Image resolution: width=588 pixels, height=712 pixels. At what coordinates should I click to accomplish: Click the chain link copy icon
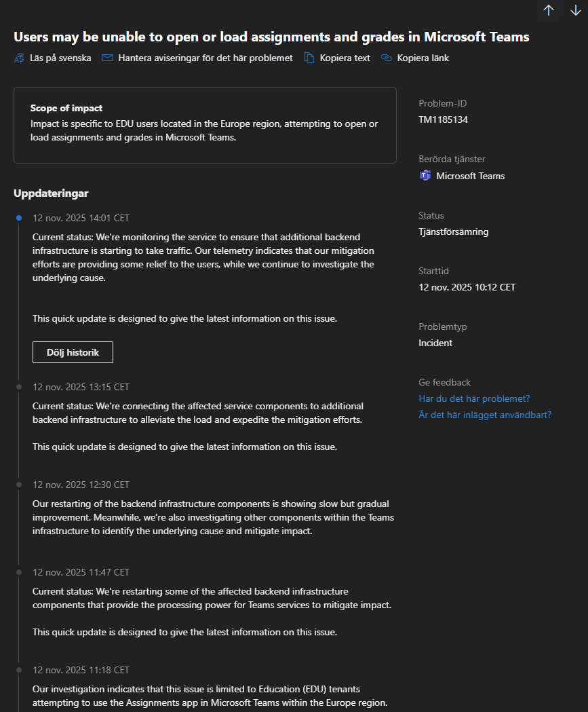pyautogui.click(x=386, y=58)
